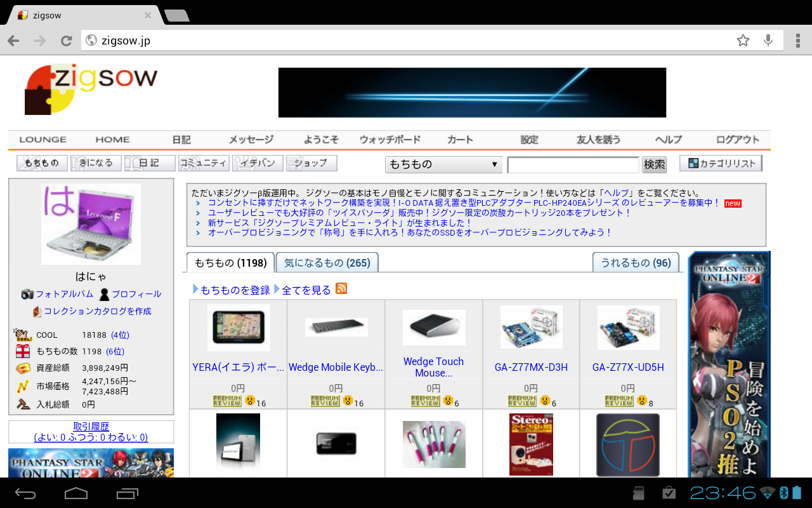The width and height of the screenshot is (812, 508).
Task: Click the SD card notification icon
Action: tap(639, 493)
